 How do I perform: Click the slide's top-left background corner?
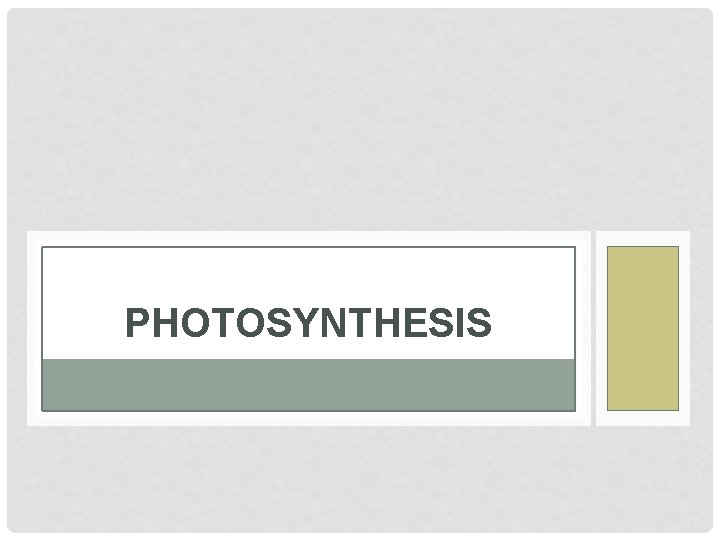coord(20,22)
